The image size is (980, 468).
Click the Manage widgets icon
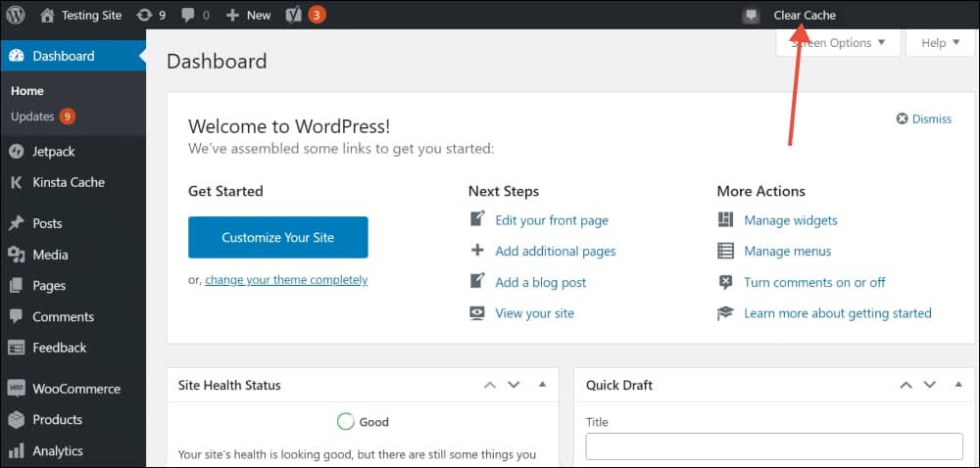click(725, 219)
